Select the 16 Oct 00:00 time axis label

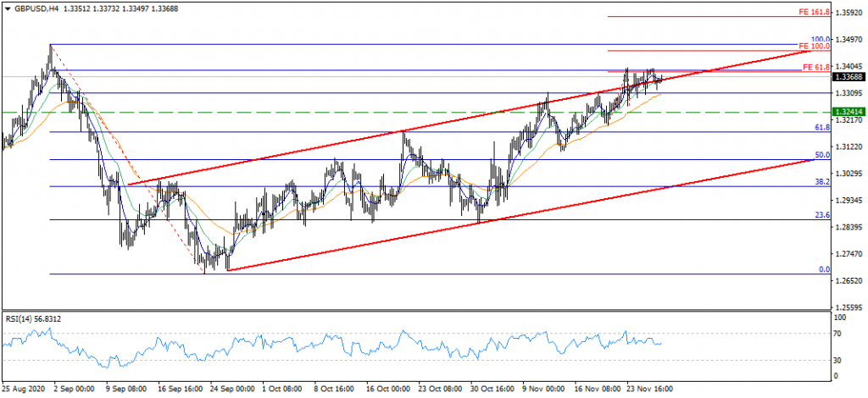387,390
